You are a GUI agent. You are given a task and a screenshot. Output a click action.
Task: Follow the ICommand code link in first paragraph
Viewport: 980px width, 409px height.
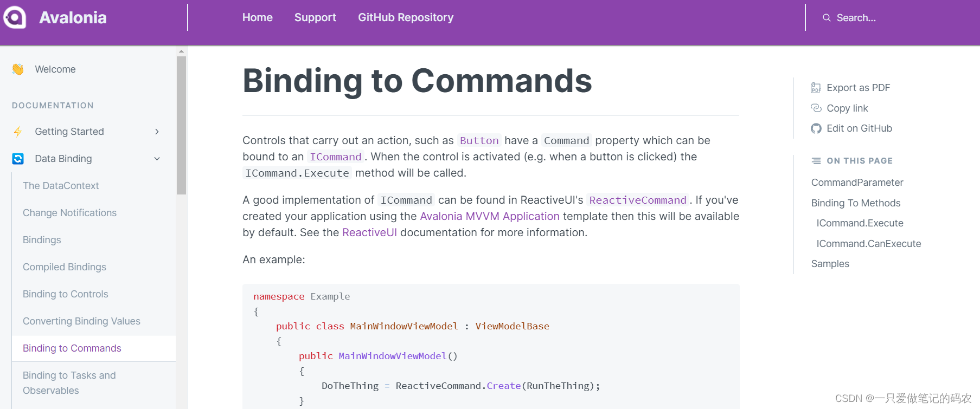pyautogui.click(x=336, y=157)
